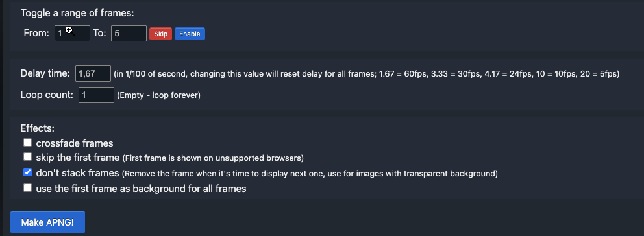644x236 pixels.
Task: Click the fps conversion hint beside Delay time
Action: click(x=366, y=75)
